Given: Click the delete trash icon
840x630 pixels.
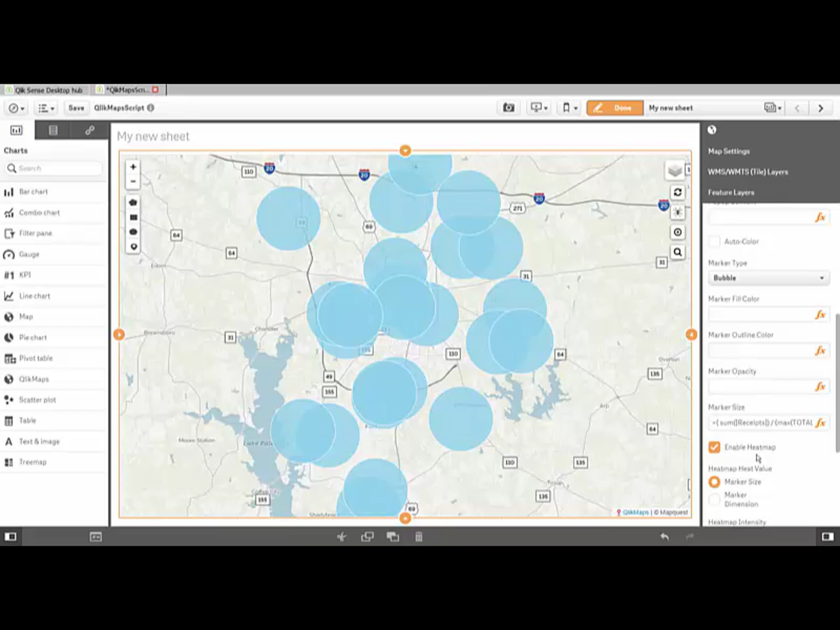Looking at the screenshot, I should pyautogui.click(x=419, y=537).
